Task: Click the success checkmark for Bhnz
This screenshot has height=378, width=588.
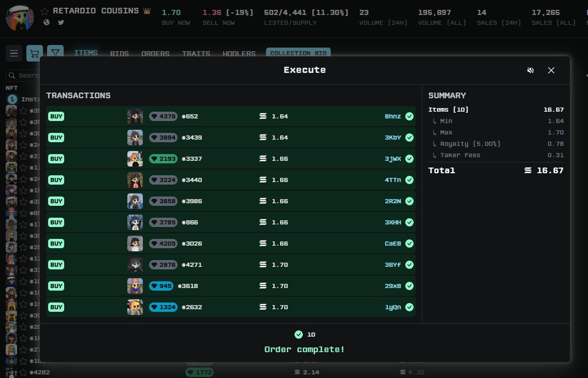Action: coord(409,116)
